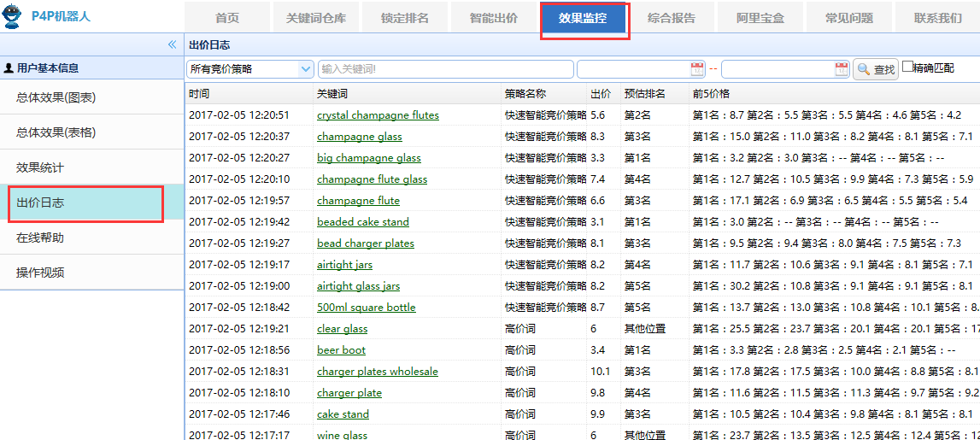
Task: Enable the 精确匹配 checkbox
Action: pyautogui.click(x=907, y=67)
